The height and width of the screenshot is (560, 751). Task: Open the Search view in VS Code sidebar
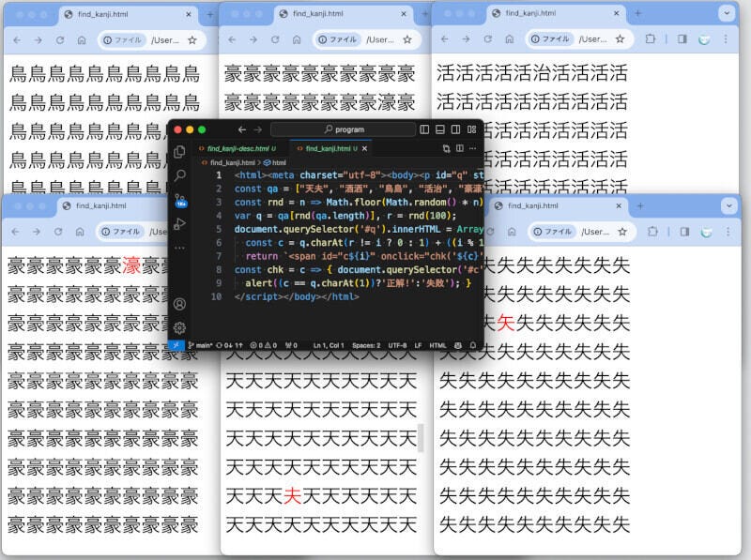pos(179,175)
